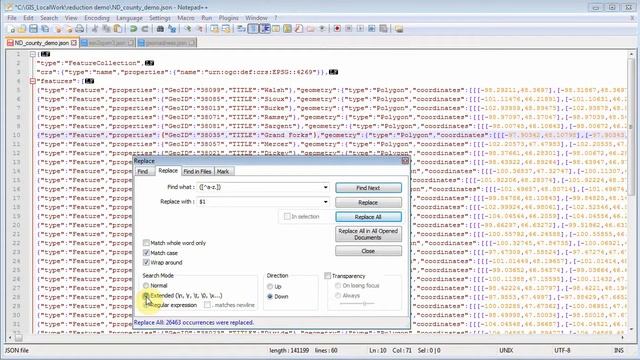The height and width of the screenshot is (360, 640).
Task: Switch to the Find in Files tab
Action: click(x=197, y=171)
